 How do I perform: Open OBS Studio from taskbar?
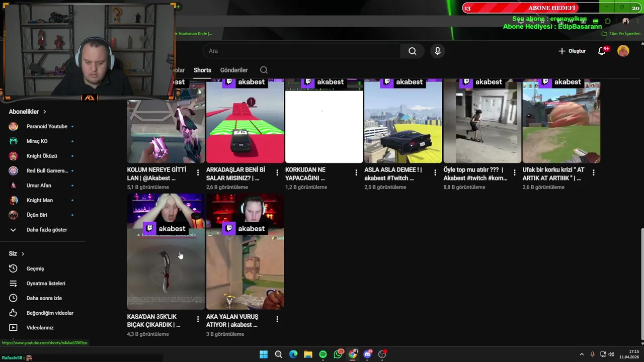382,354
